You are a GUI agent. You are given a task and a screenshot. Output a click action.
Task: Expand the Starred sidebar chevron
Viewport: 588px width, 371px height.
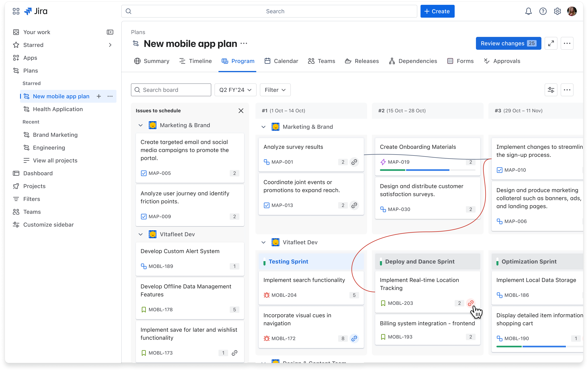point(110,45)
